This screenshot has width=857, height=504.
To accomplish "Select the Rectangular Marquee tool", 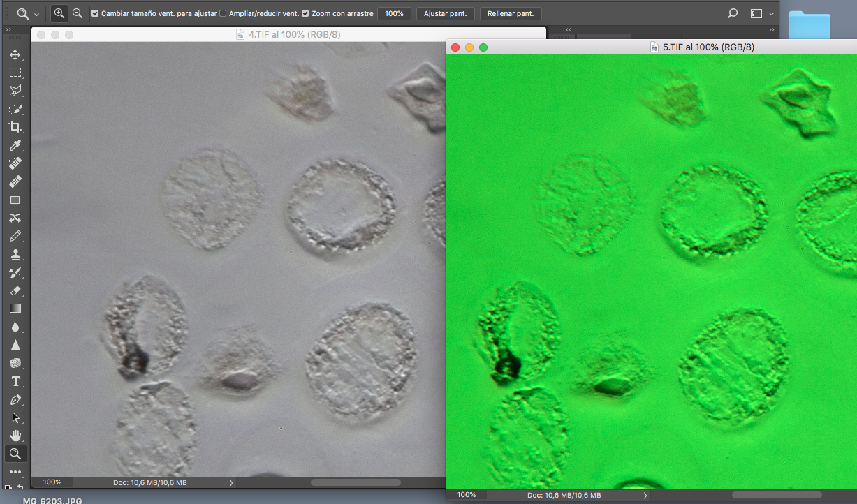I will click(x=15, y=73).
